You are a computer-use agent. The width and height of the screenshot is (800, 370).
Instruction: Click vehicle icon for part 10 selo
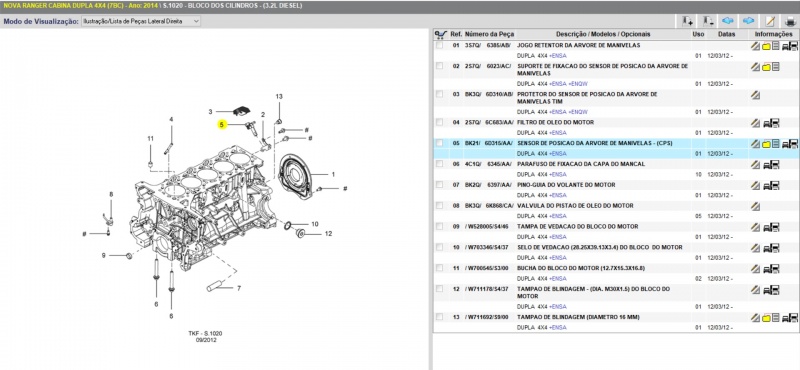pyautogui.click(x=771, y=248)
